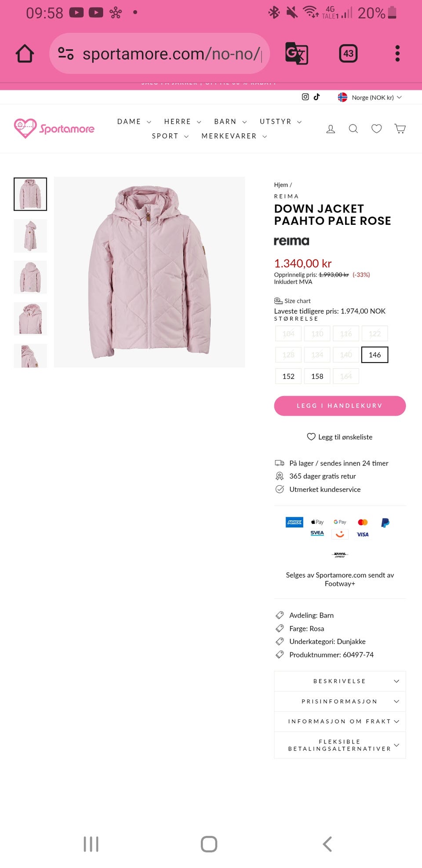Open the browser tab switcher showing 43
The width and height of the screenshot is (422, 868).
[x=348, y=54]
